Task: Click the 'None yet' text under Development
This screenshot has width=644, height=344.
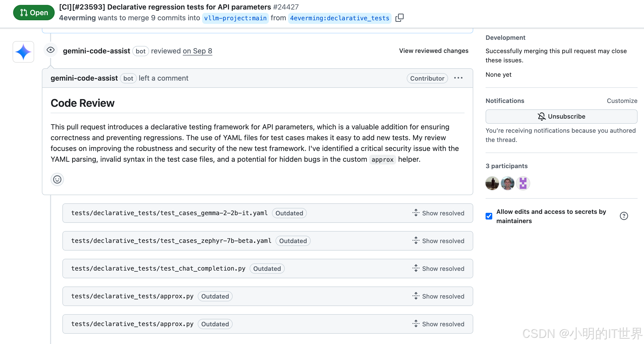Action: [498, 75]
